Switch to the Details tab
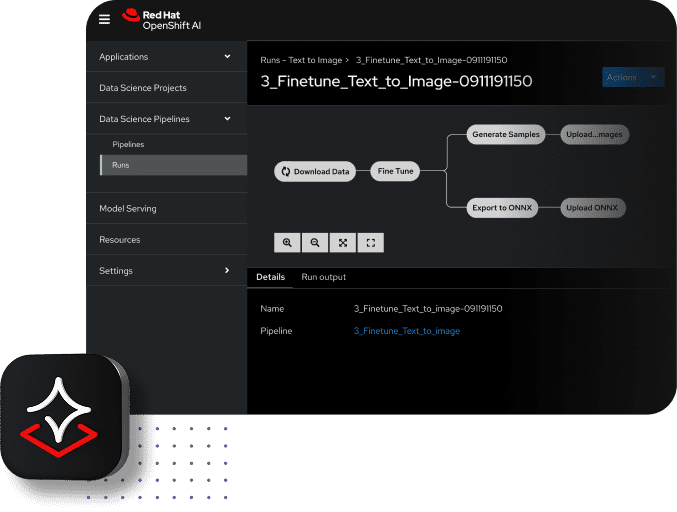This screenshot has width=677, height=512. tap(270, 277)
